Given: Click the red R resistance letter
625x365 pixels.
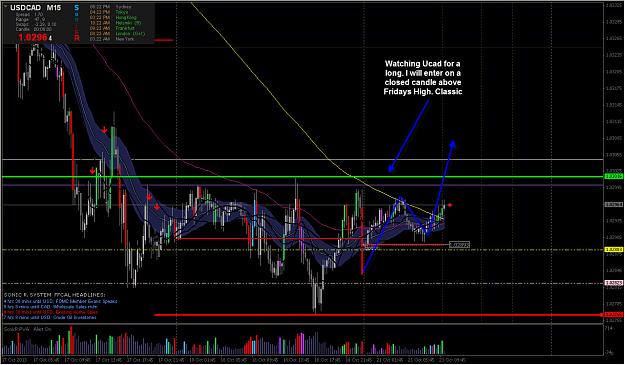Looking at the screenshot, I should 77,38.
